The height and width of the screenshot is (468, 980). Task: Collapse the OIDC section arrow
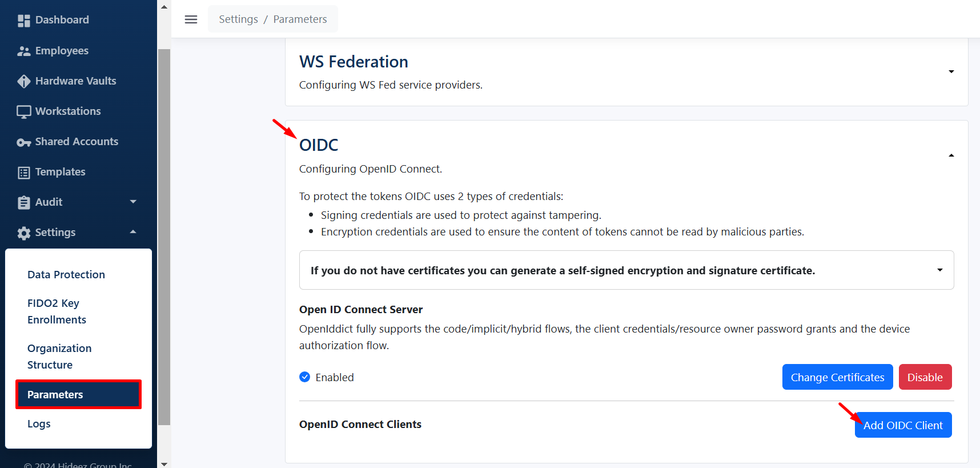pyautogui.click(x=951, y=155)
